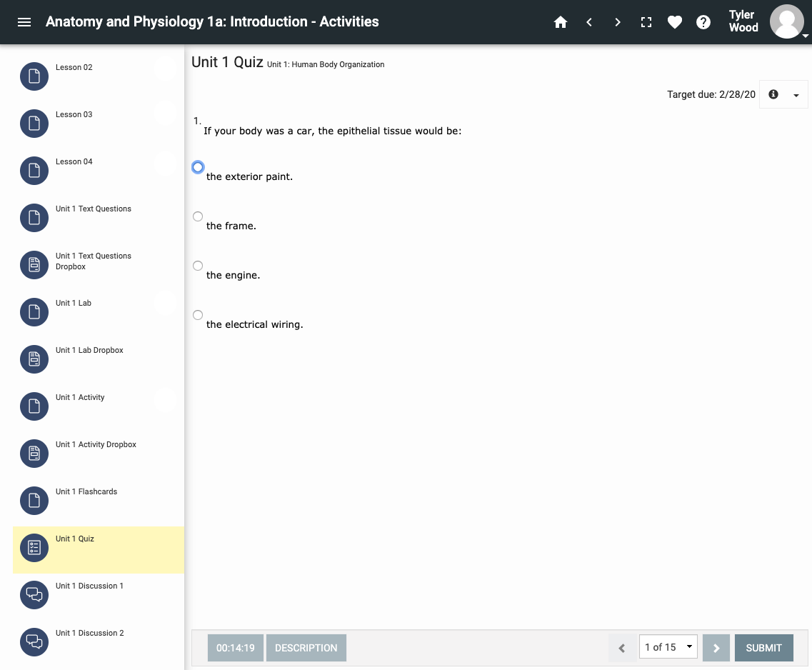Submit the quiz with SUBMIT button
The image size is (812, 670).
[x=763, y=648]
